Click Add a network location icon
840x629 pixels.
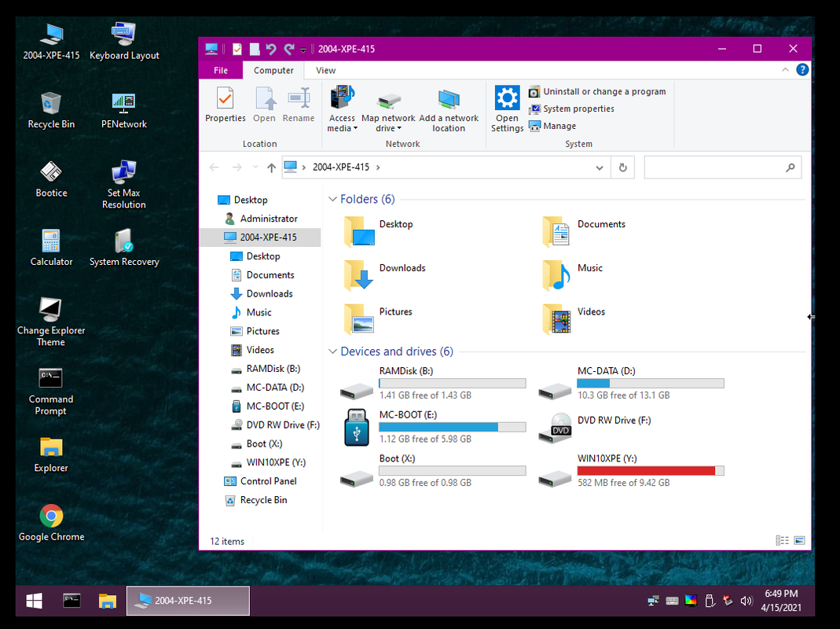(449, 99)
